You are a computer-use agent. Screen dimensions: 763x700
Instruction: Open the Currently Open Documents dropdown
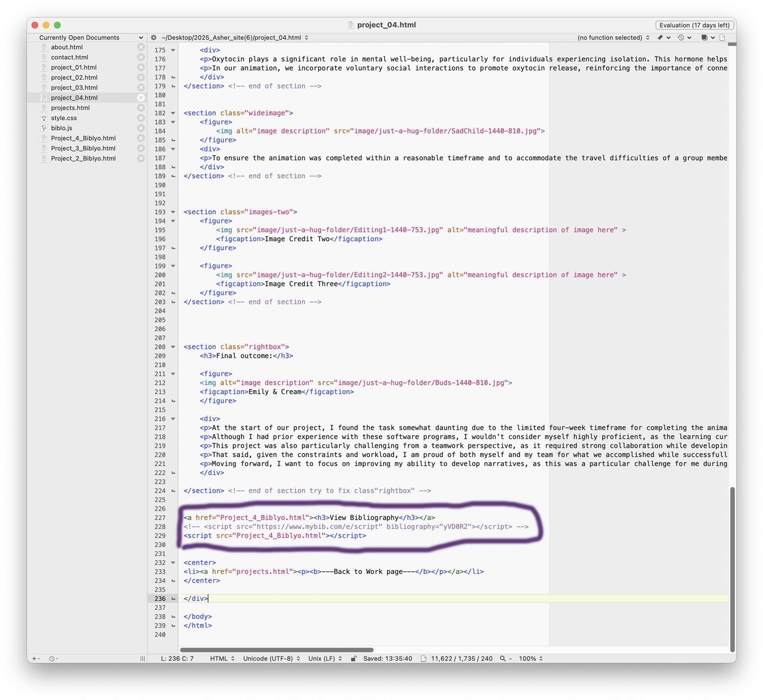coord(91,38)
